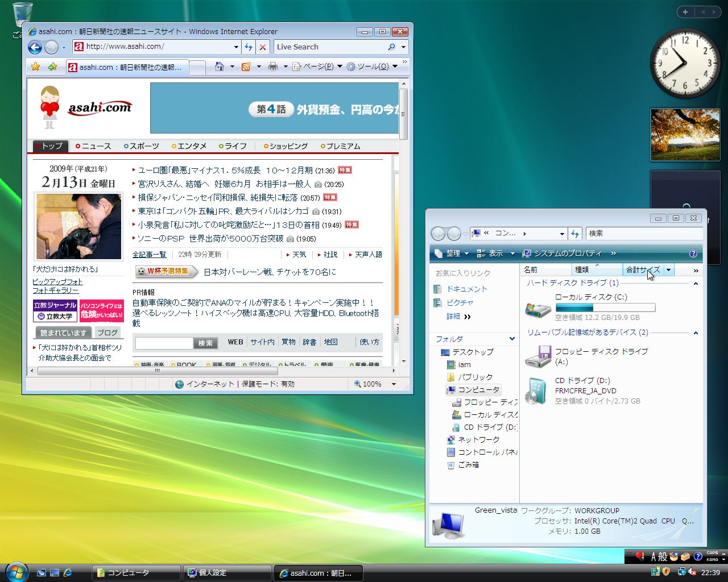Collapse リムーバブル記憶域があるデバイス group
The height and width of the screenshot is (582, 728).
[x=696, y=332]
